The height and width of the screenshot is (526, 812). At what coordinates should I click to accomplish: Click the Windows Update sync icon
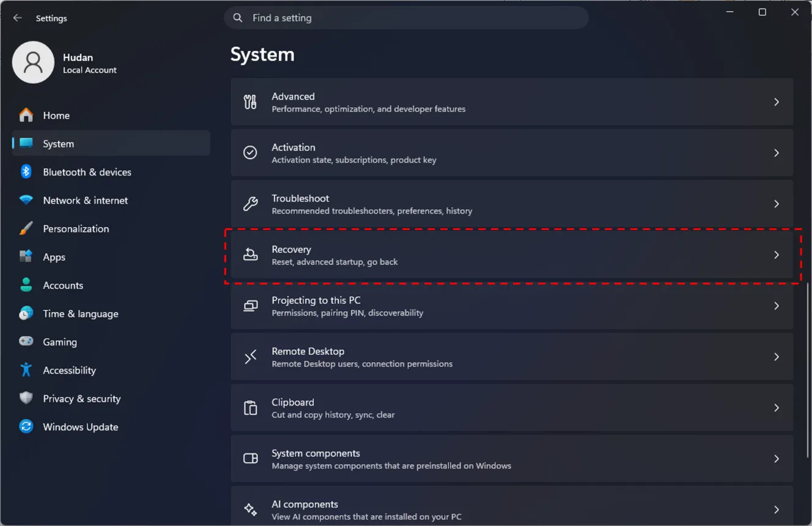pyautogui.click(x=26, y=426)
